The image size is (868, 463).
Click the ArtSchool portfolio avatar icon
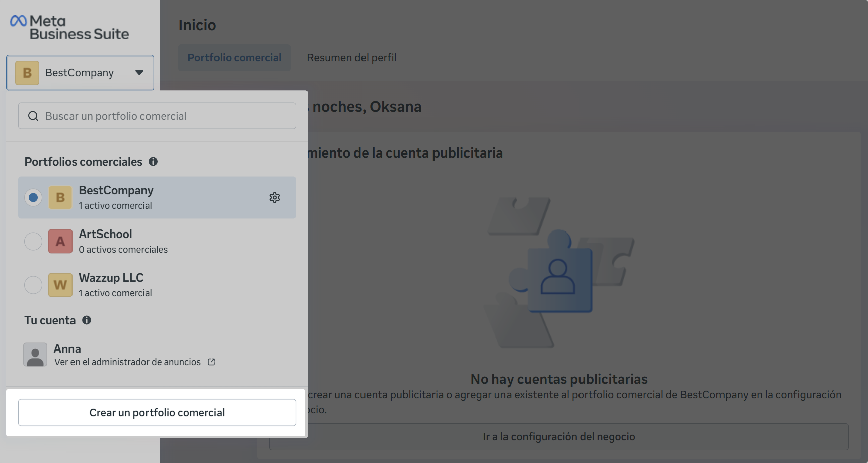click(x=60, y=241)
